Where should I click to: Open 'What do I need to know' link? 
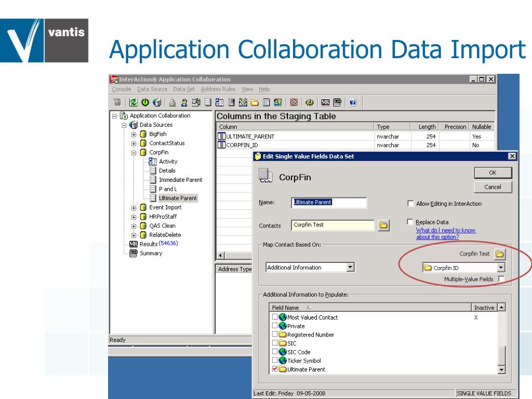446,233
